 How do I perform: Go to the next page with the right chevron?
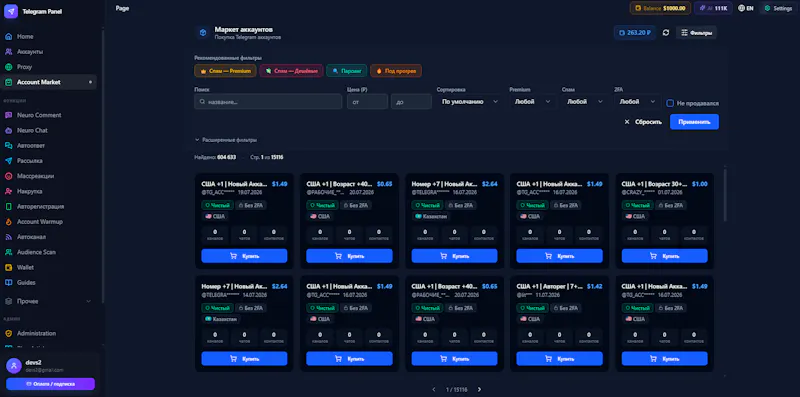click(x=480, y=389)
